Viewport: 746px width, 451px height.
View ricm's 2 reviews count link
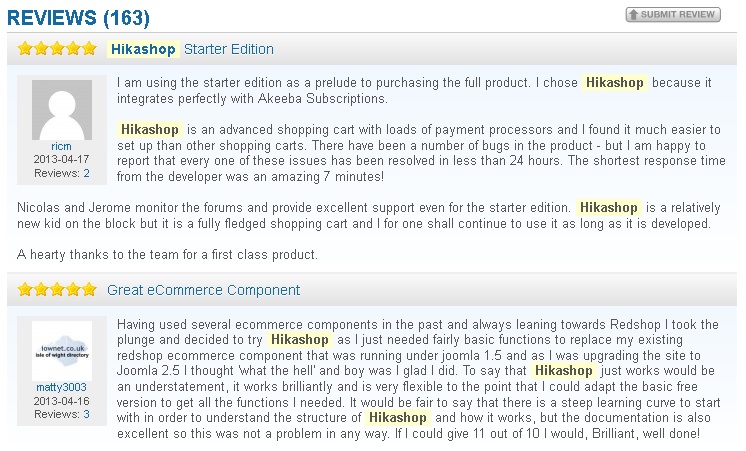click(86, 173)
